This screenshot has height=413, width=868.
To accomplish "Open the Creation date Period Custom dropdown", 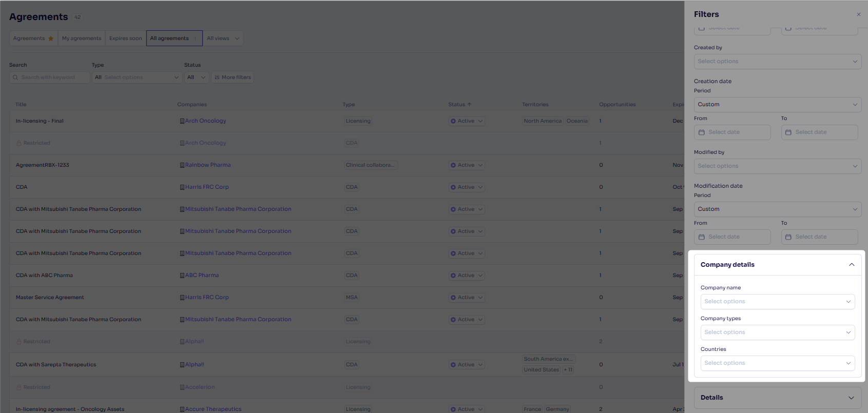I will click(x=778, y=105).
